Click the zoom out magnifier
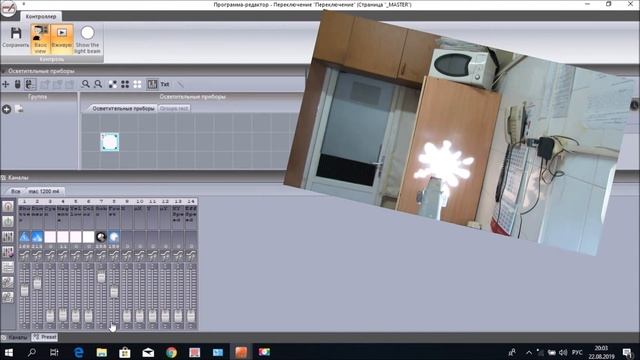Image resolution: width=640 pixels, height=360 pixels. click(x=98, y=84)
